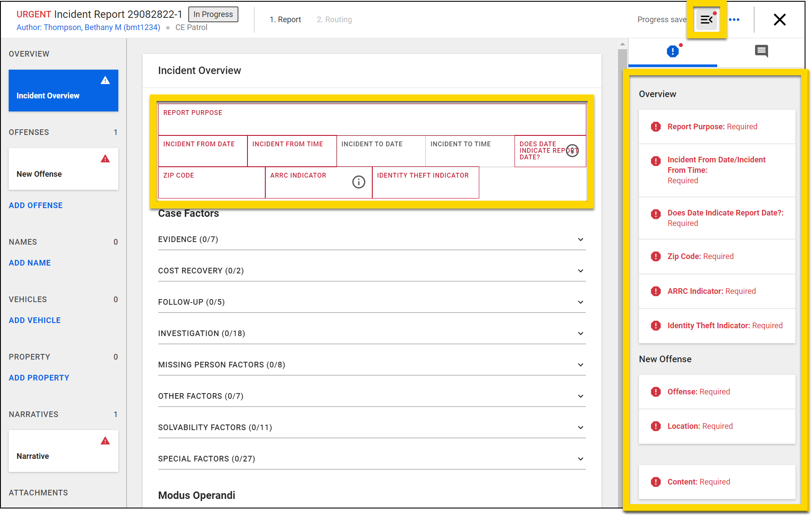Click the warning triangle on Incident Overview
The height and width of the screenshot is (515, 812).
(x=105, y=80)
